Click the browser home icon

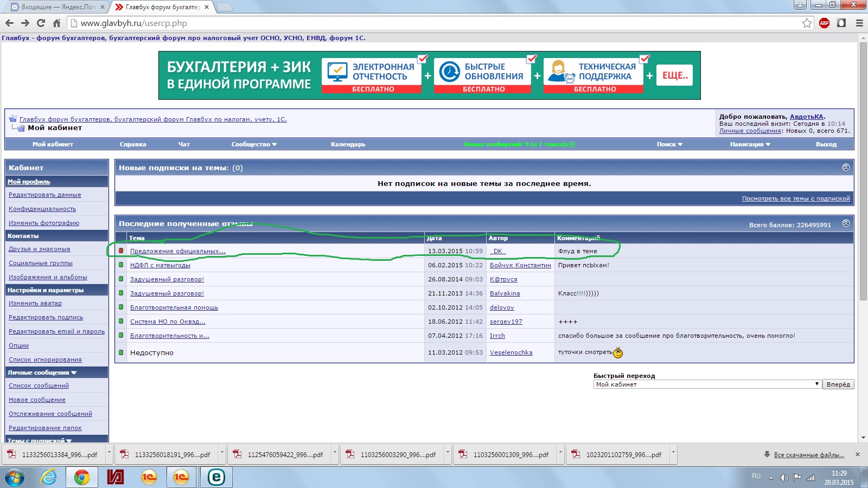(56, 23)
